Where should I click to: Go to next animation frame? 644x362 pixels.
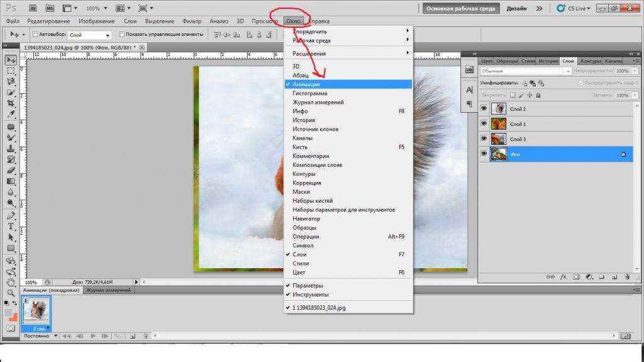105,336
